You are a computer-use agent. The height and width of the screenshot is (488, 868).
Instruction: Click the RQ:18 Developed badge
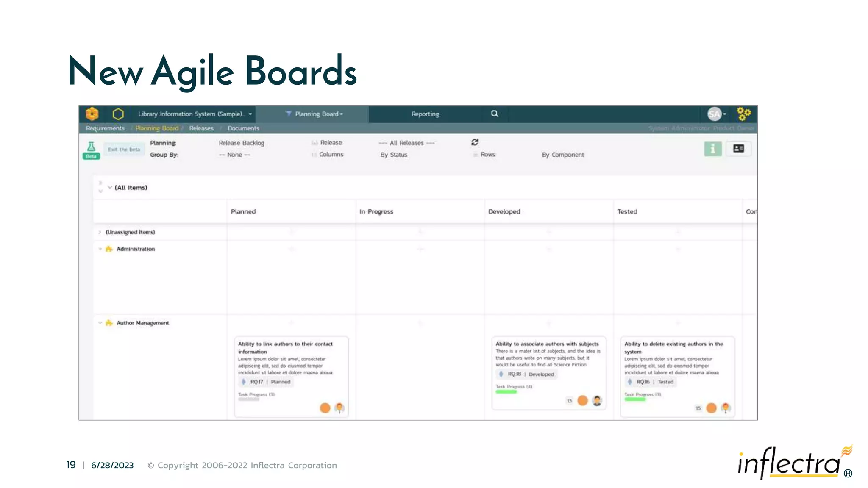pos(526,374)
